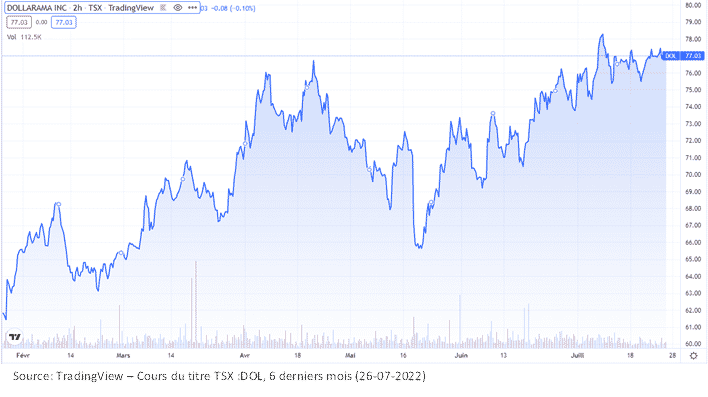Click the 74.00 price scale label
Image resolution: width=708 pixels, height=397 pixels.
coord(693,107)
